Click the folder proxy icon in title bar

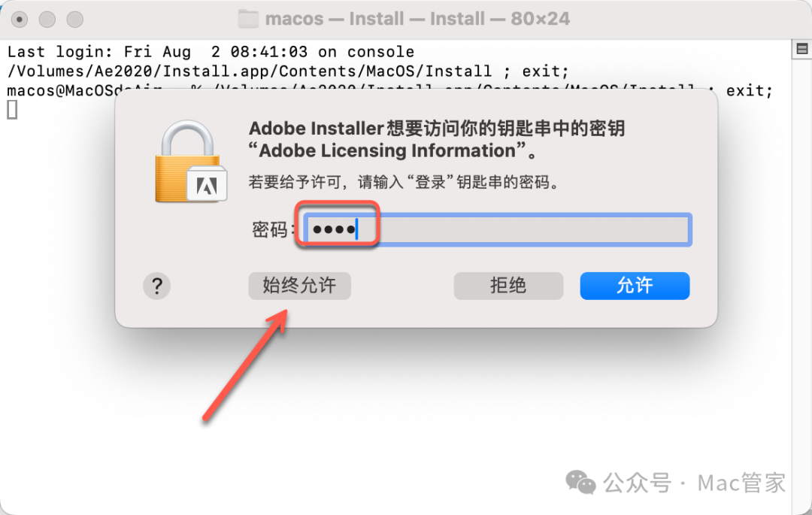(x=248, y=19)
